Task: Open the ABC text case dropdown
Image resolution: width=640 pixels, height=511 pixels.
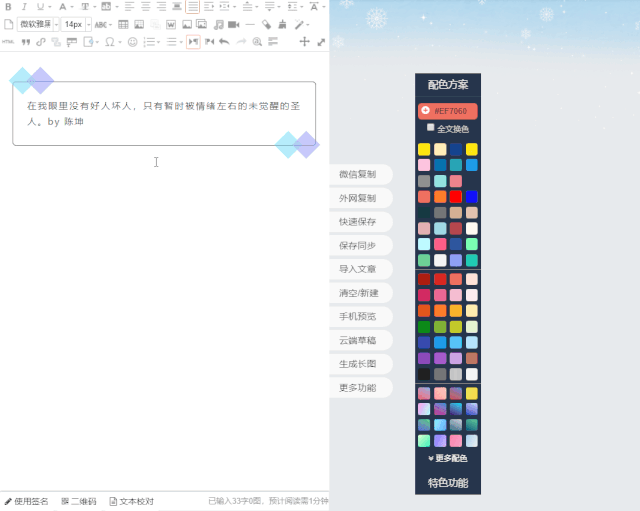Action: coord(103,25)
